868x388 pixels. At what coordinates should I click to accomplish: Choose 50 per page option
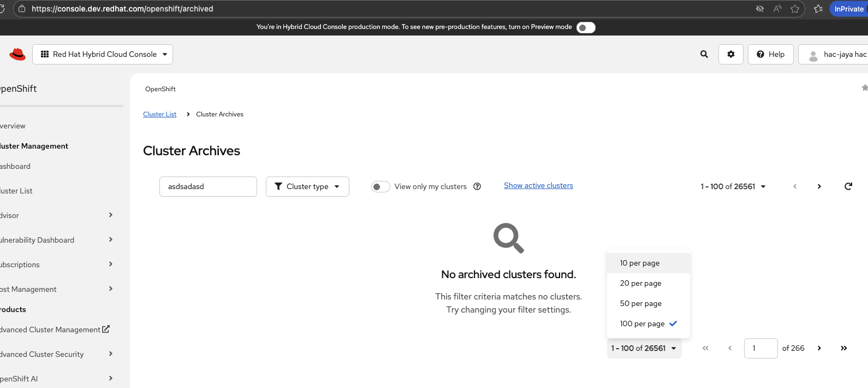click(641, 303)
